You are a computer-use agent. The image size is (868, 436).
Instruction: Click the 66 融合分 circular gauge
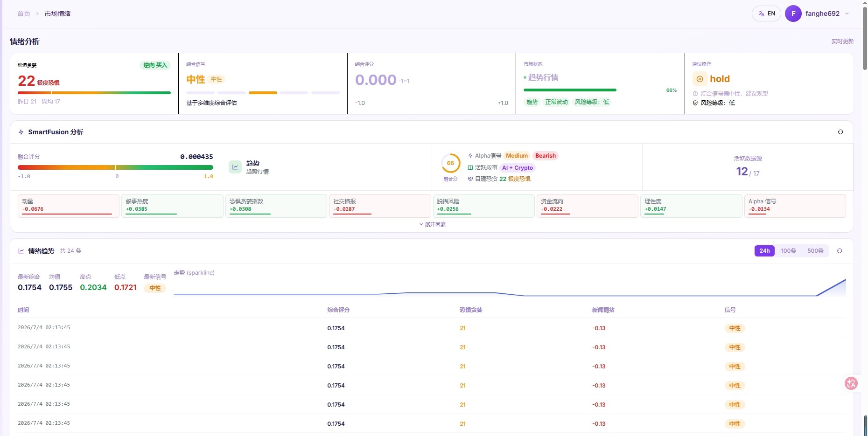click(x=450, y=163)
